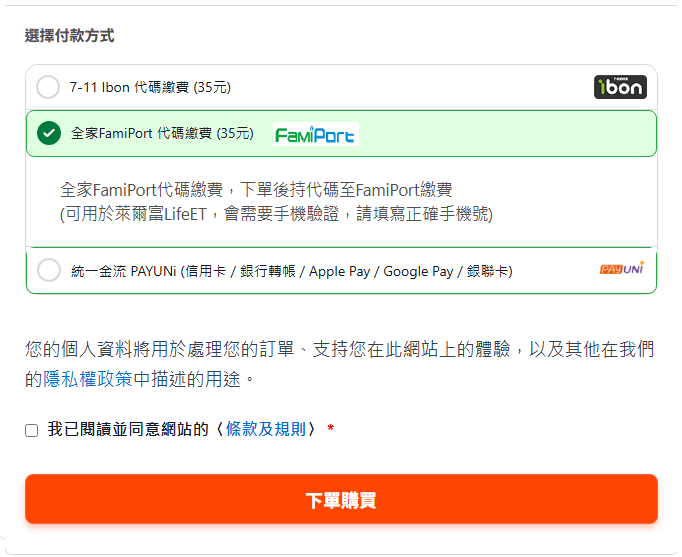Click the PAYUNi logo icon
682x557 pixels.
621,269
